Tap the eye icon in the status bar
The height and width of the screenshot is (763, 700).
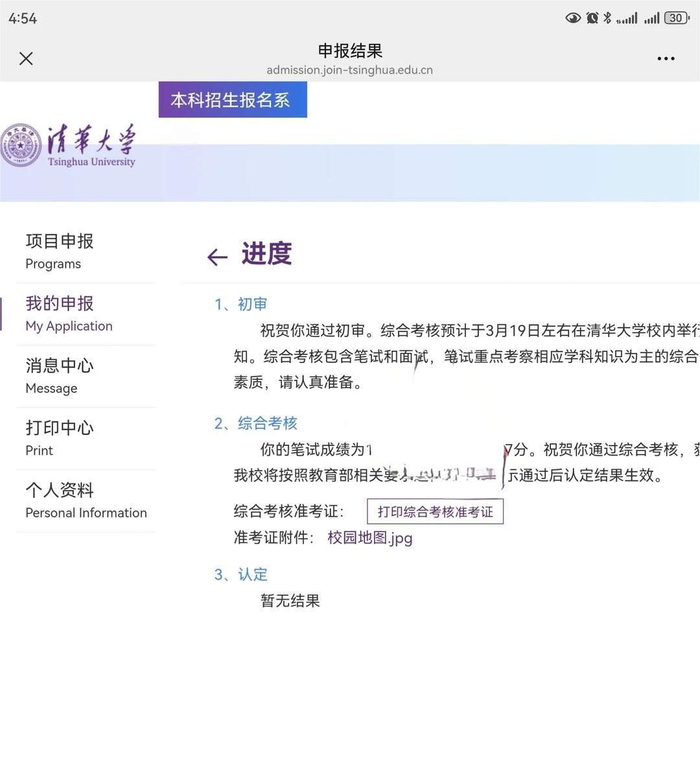(x=573, y=18)
